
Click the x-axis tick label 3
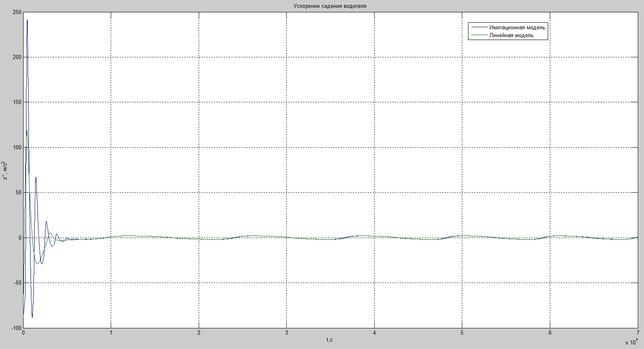click(x=286, y=333)
